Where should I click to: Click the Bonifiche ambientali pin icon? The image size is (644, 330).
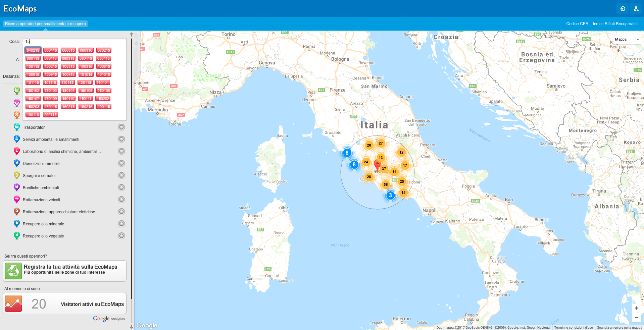click(16, 187)
